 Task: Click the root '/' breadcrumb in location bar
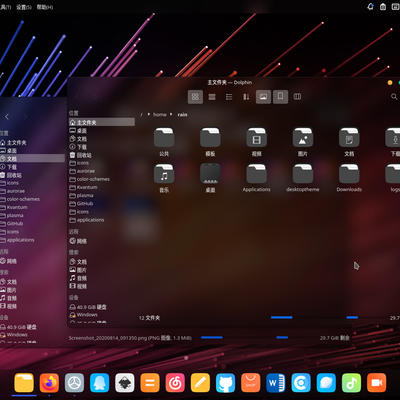pos(142,114)
